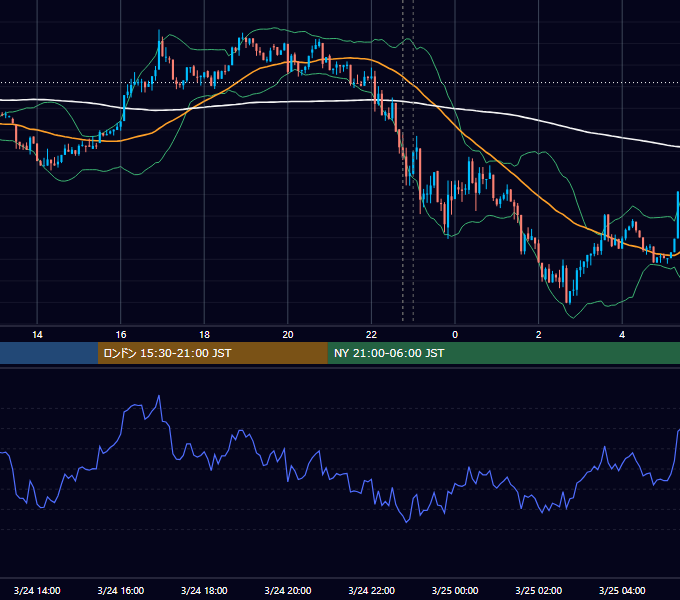Click the 14 hour label on time axis
Image resolution: width=680 pixels, height=600 pixels.
pos(37,335)
